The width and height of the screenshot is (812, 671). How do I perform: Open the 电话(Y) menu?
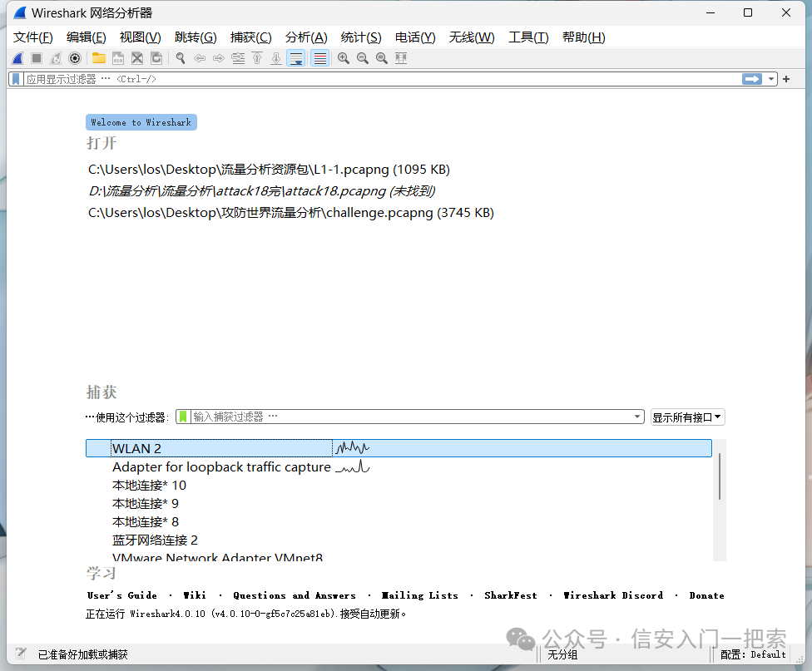tap(415, 37)
